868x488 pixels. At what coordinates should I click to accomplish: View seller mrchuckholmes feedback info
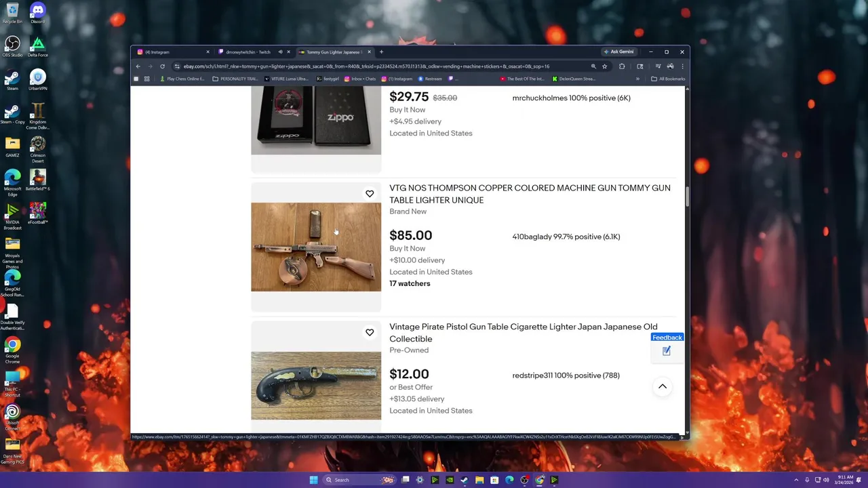tap(572, 98)
